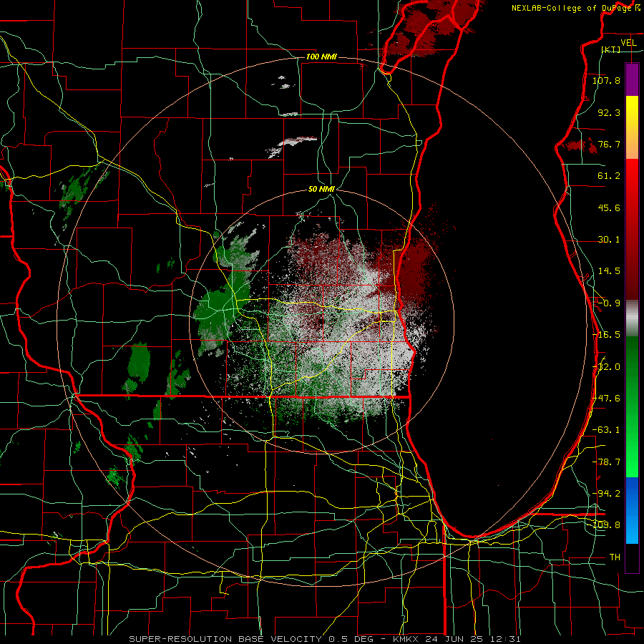
Task: Click the -63.1 velocity scale value
Action: (x=606, y=430)
